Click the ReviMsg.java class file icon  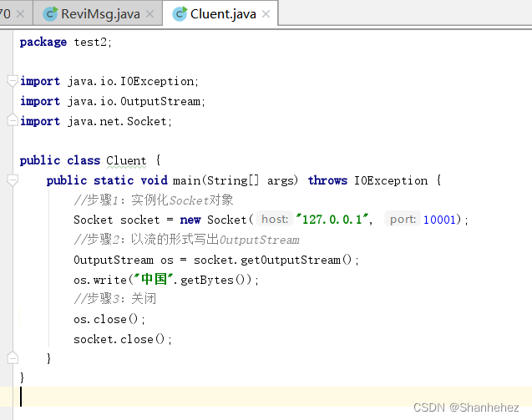point(51,14)
